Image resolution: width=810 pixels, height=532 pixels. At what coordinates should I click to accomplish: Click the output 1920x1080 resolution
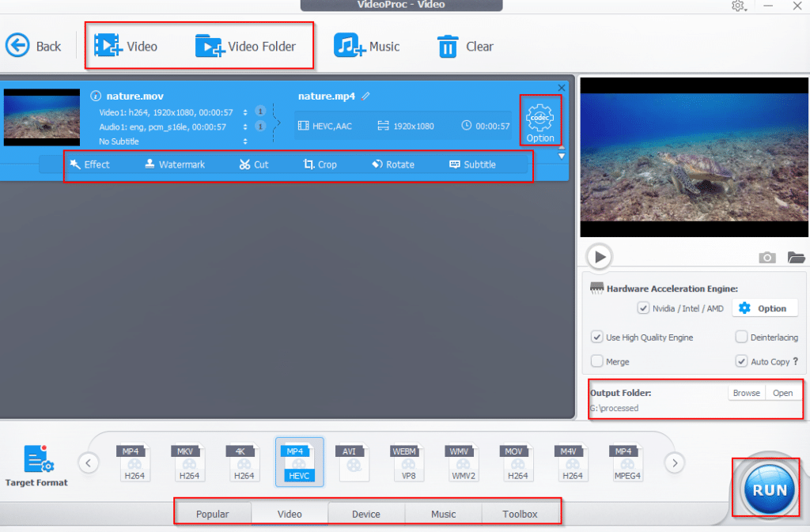pos(406,126)
